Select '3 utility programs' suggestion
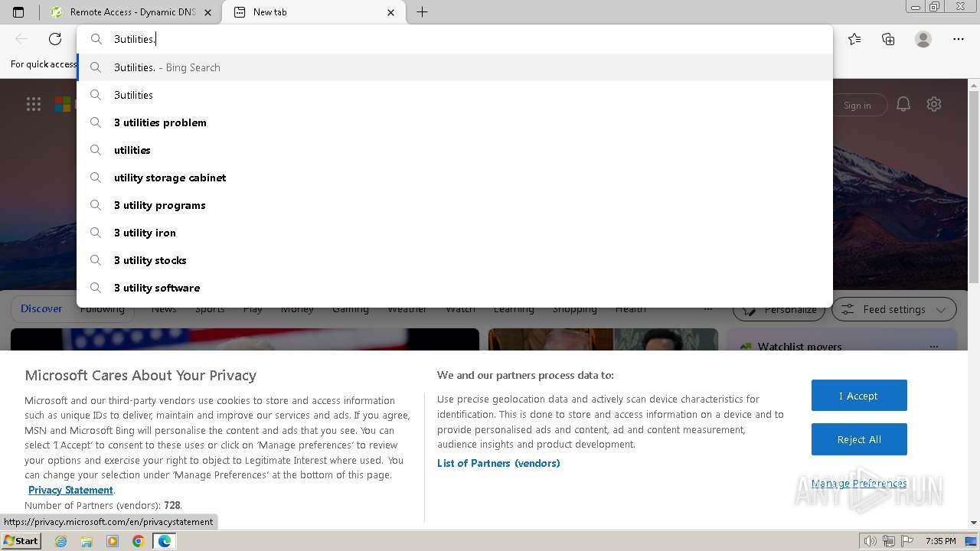 tap(455, 205)
